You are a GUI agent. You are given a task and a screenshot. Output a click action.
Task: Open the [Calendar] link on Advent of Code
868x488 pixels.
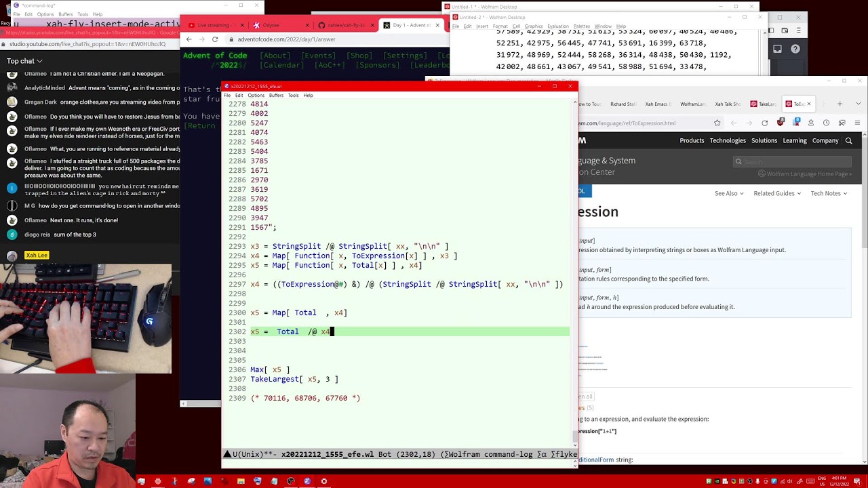click(x=281, y=65)
